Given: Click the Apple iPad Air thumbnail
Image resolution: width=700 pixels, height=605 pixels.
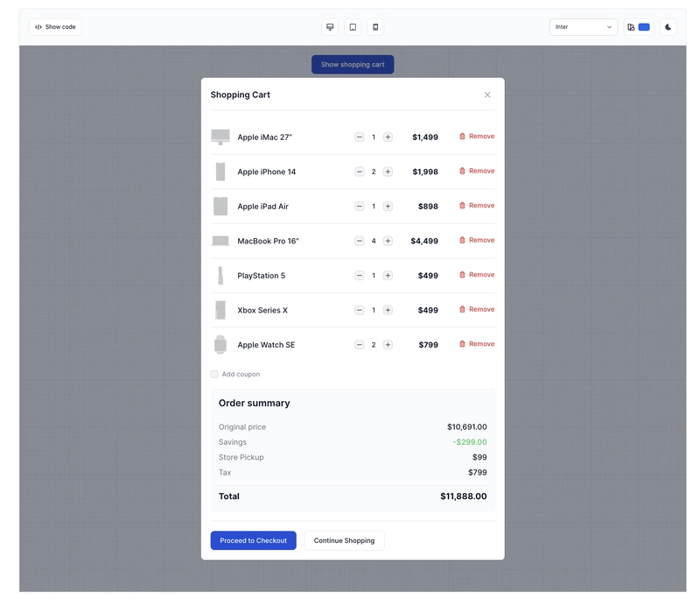Looking at the screenshot, I should coord(220,207).
